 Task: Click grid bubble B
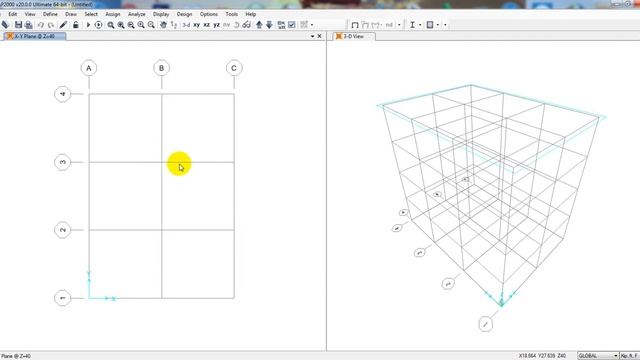[x=161, y=68]
